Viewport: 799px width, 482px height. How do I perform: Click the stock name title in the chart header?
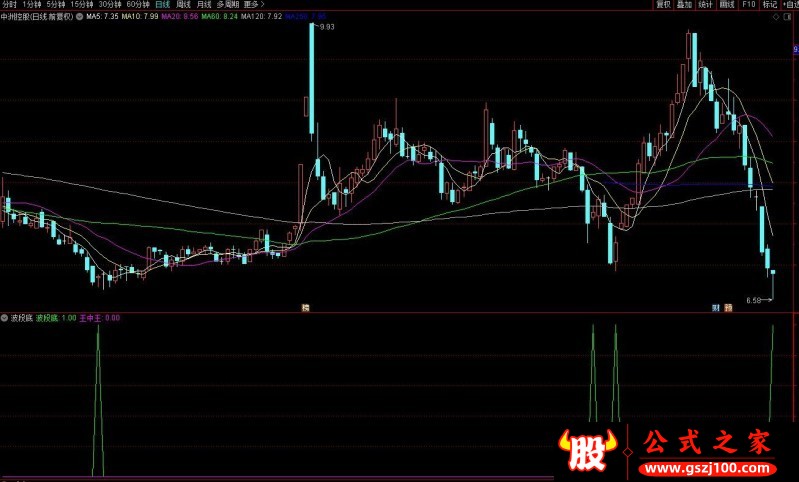pyautogui.click(x=37, y=16)
